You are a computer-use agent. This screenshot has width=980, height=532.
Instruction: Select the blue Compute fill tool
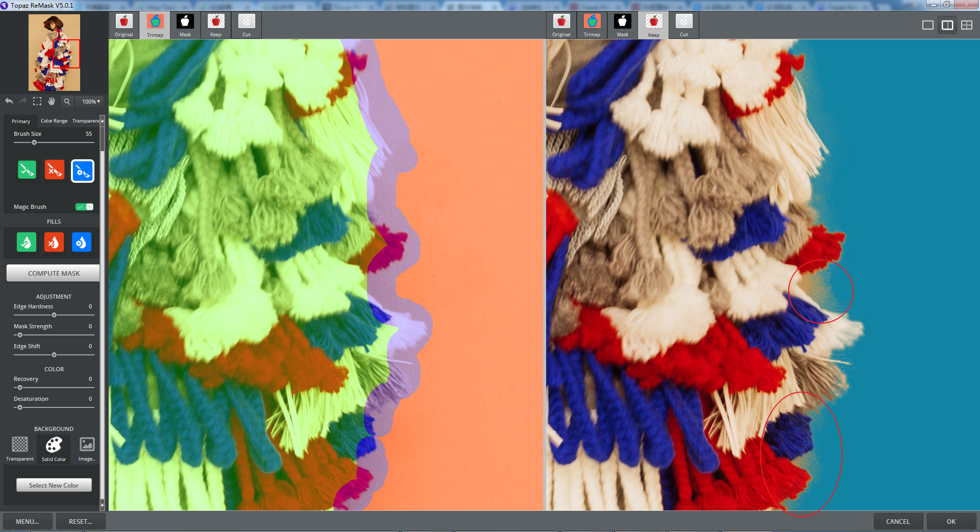(82, 242)
